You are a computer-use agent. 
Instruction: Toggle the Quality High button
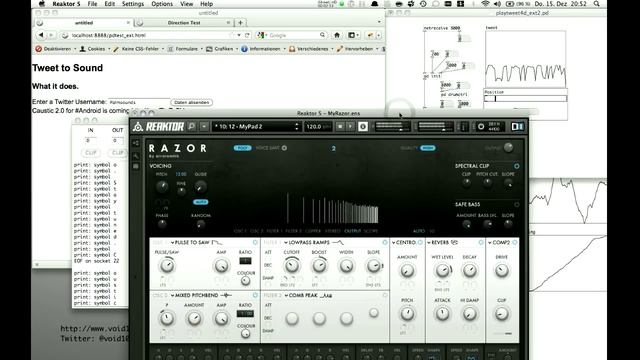(428, 148)
